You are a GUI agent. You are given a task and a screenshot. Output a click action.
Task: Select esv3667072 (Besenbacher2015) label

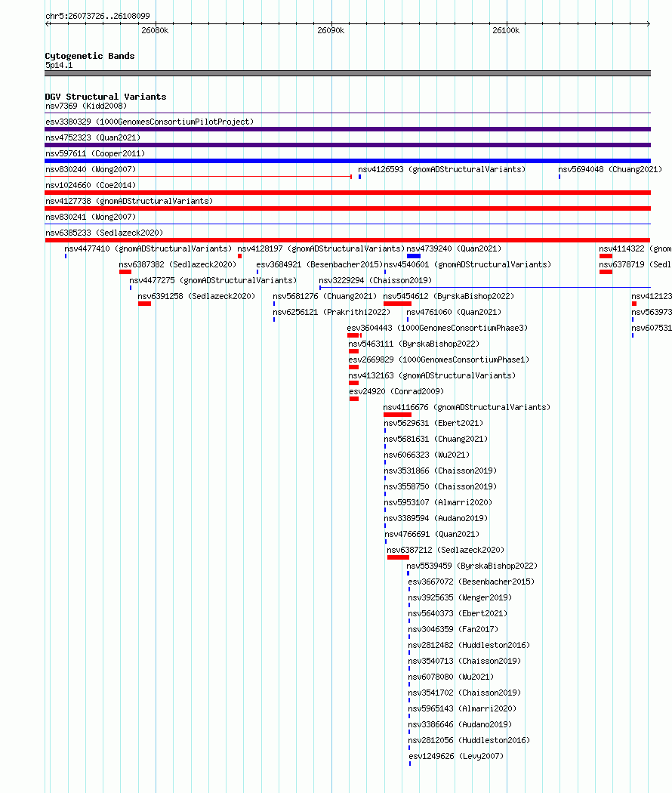point(471,582)
